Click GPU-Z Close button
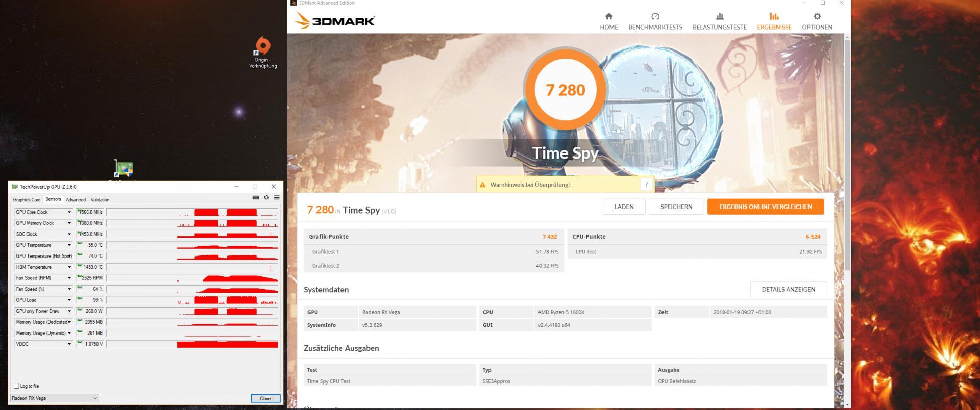 pyautogui.click(x=265, y=398)
